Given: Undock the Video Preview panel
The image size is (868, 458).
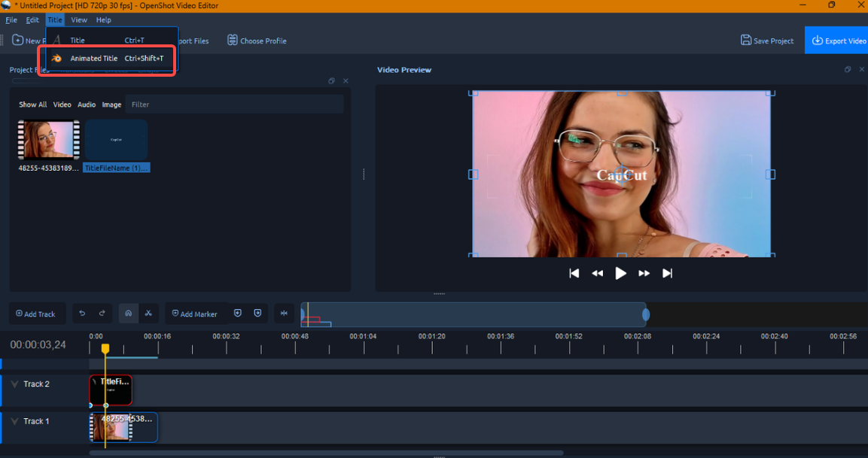Looking at the screenshot, I should pyautogui.click(x=848, y=69).
